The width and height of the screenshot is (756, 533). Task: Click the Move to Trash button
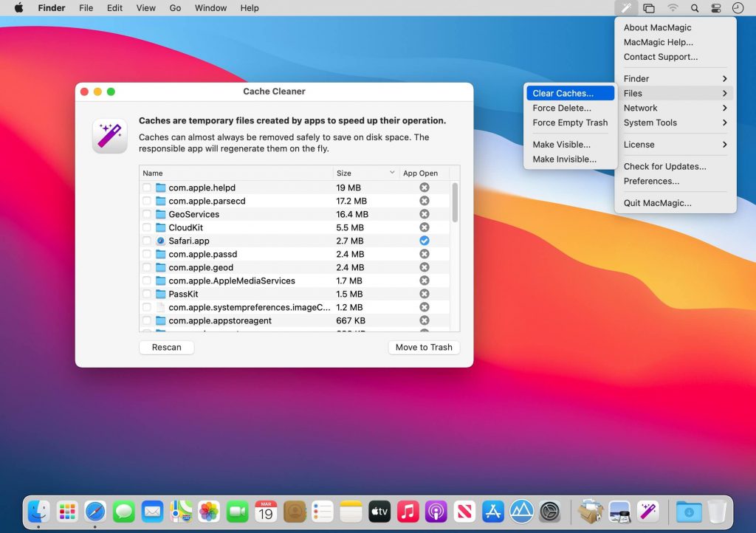pos(424,347)
